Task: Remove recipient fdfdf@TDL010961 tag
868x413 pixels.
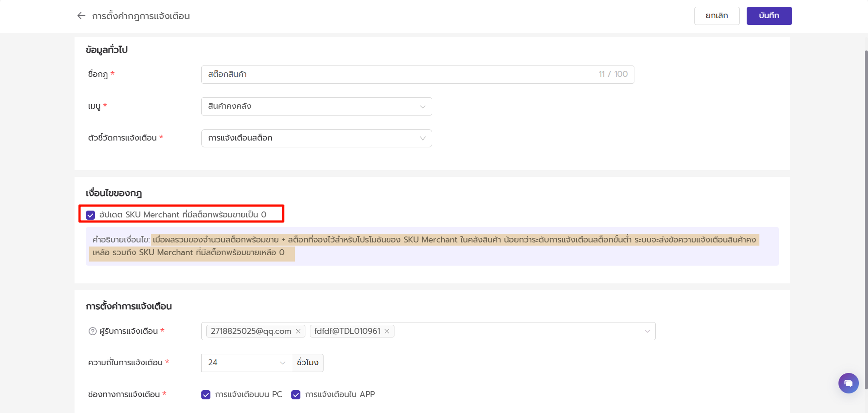Action: 387,332
